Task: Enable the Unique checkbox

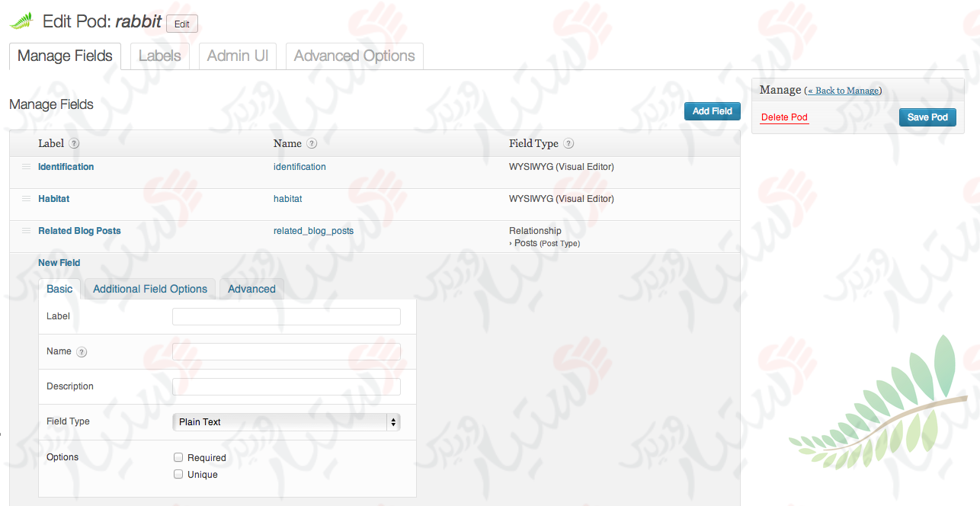Action: coord(178,474)
